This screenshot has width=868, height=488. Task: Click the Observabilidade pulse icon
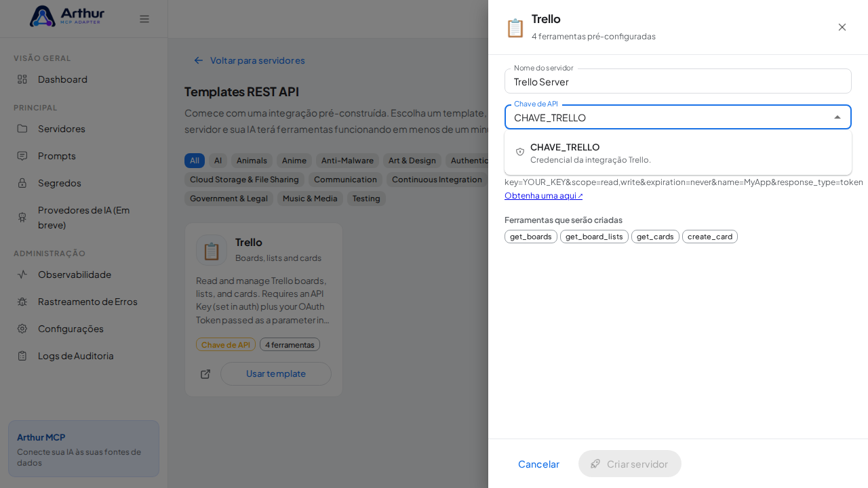22,274
